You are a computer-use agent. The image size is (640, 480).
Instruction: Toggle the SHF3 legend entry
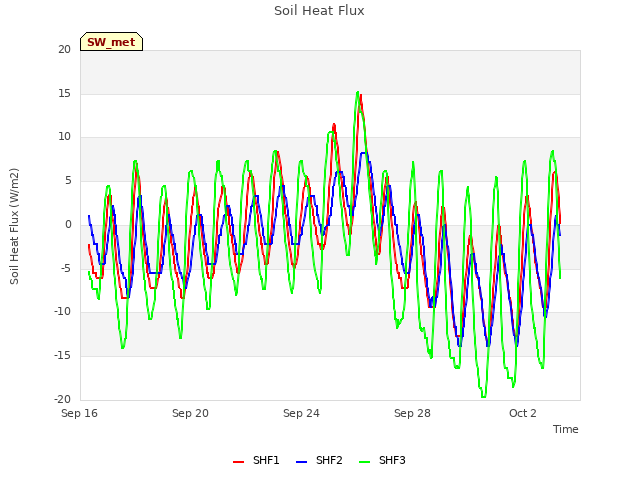[x=382, y=460]
